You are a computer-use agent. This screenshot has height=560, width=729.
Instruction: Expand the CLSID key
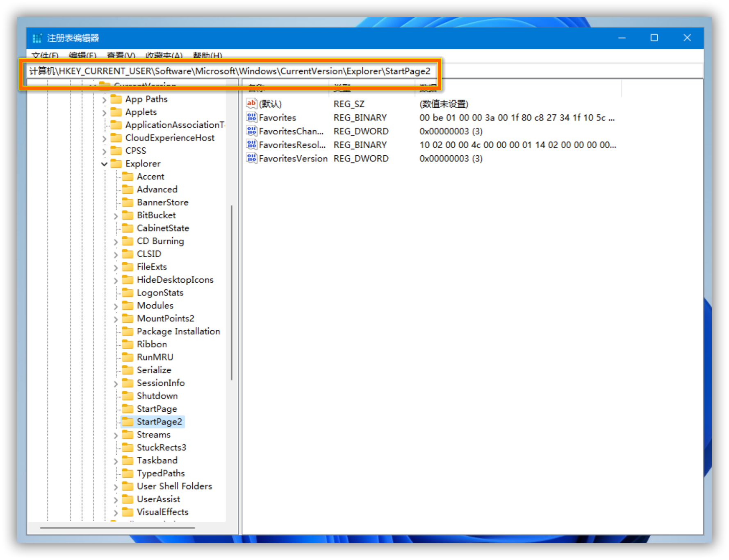coord(116,254)
